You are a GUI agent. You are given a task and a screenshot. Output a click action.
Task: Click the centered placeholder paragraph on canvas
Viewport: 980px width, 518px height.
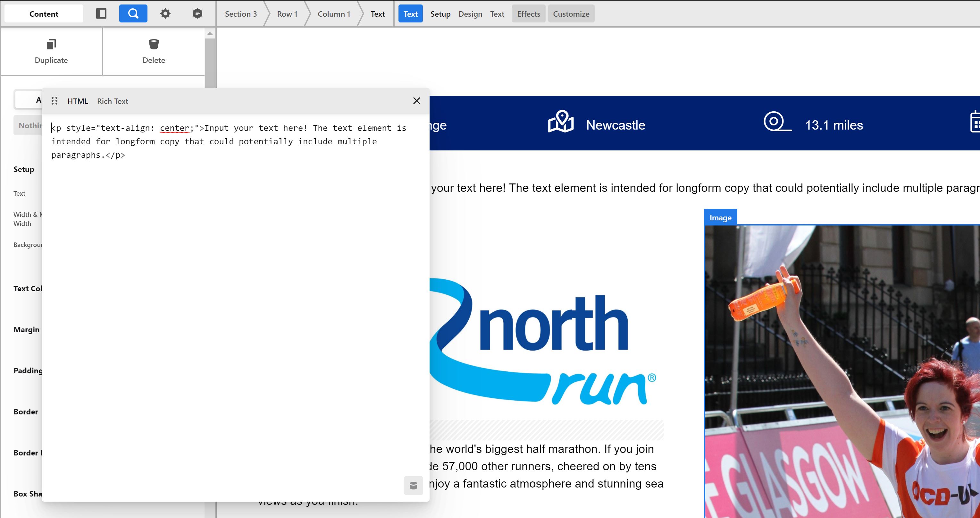(x=705, y=188)
